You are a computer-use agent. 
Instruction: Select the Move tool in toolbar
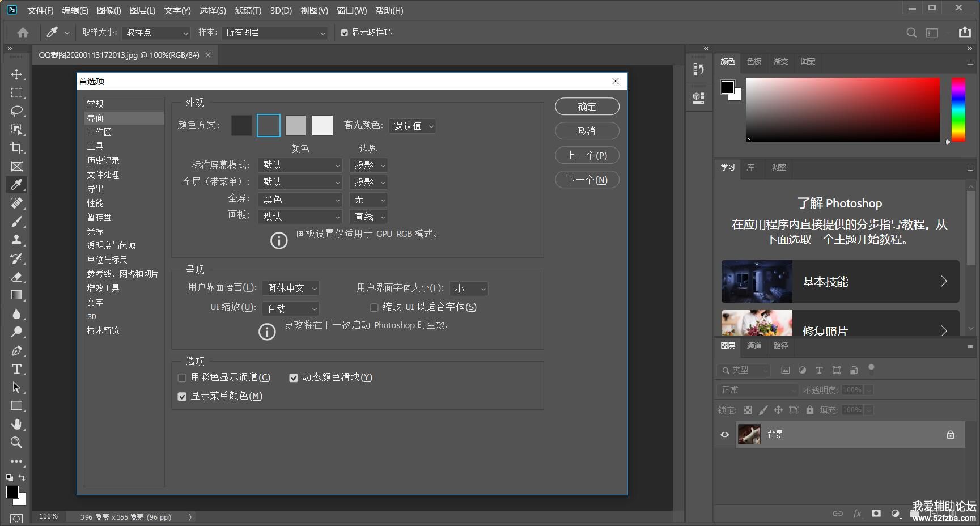(16, 74)
